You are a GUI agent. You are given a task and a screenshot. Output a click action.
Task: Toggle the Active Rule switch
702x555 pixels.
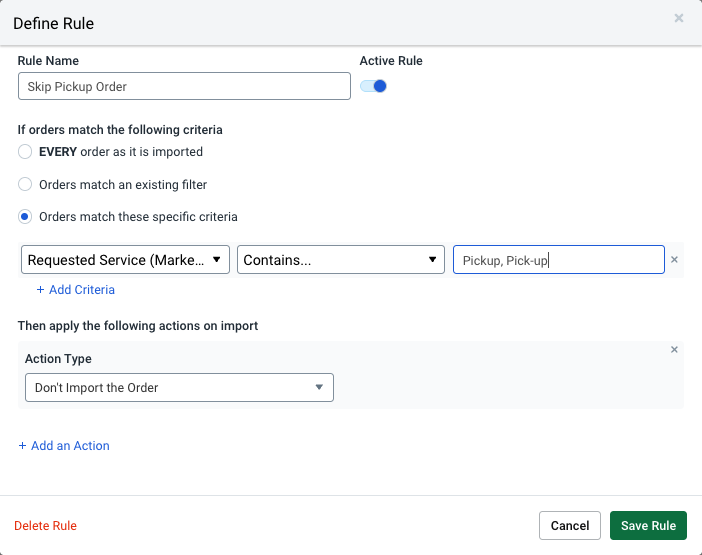[x=373, y=86]
